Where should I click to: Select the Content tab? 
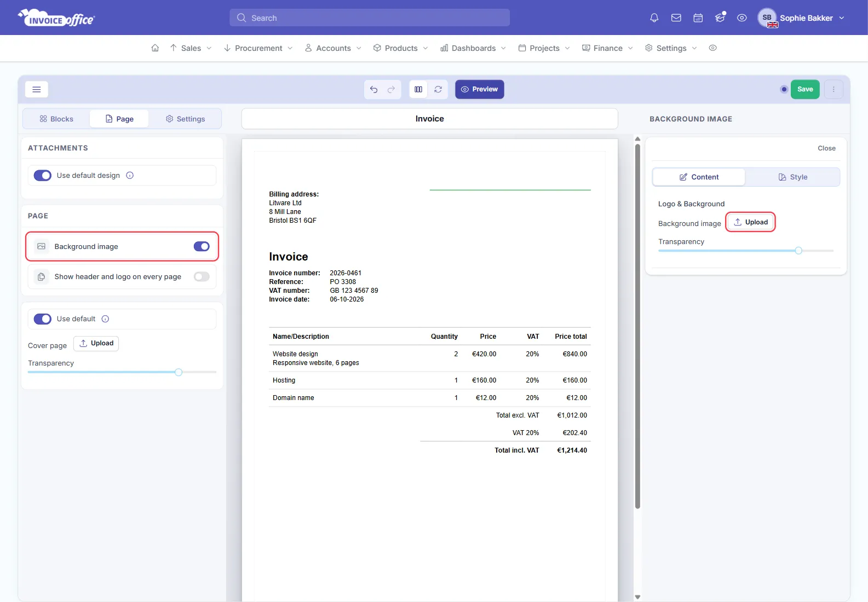coord(699,177)
